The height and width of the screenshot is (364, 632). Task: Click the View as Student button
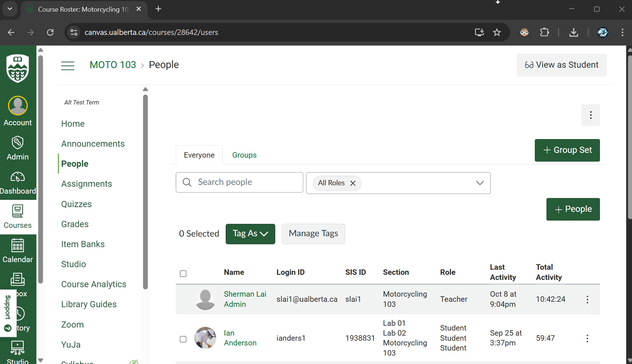(561, 65)
